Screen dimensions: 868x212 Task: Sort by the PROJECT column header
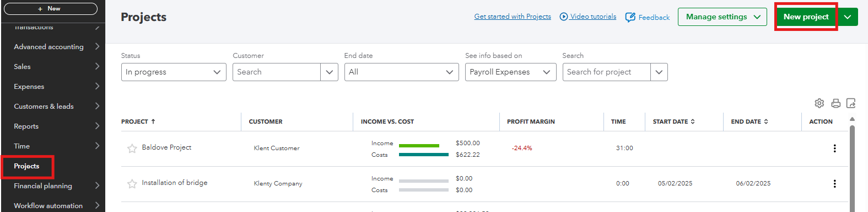(x=138, y=121)
